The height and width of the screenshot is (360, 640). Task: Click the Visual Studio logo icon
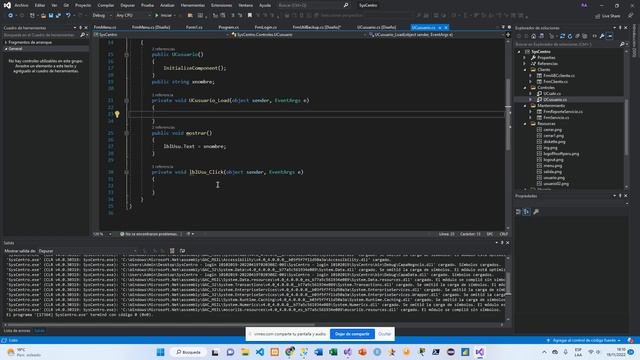tap(7, 5)
